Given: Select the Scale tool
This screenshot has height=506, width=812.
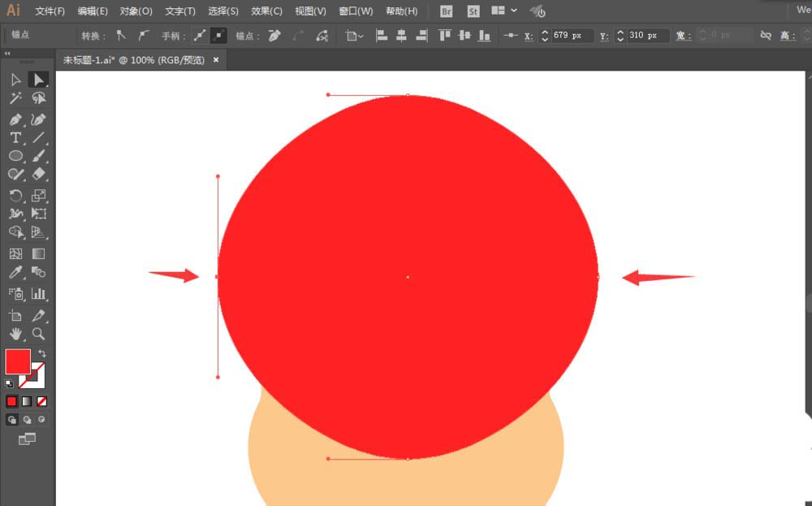Looking at the screenshot, I should pyautogui.click(x=38, y=195).
